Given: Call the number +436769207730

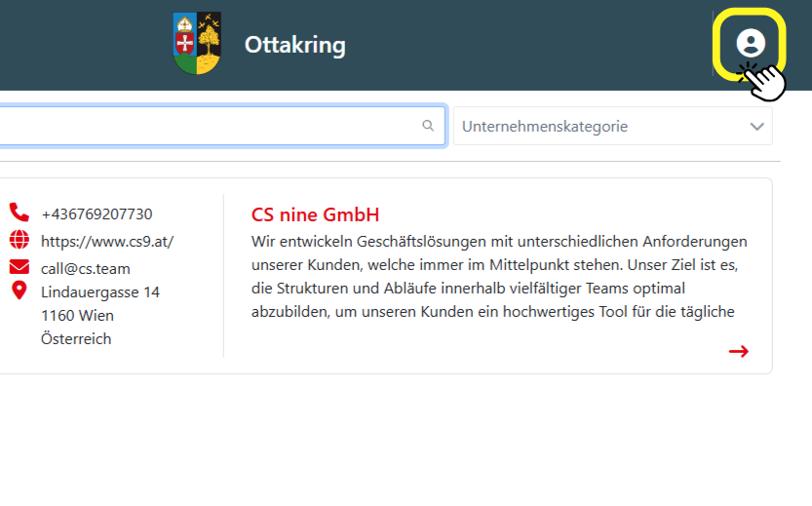Looking at the screenshot, I should coord(97,214).
